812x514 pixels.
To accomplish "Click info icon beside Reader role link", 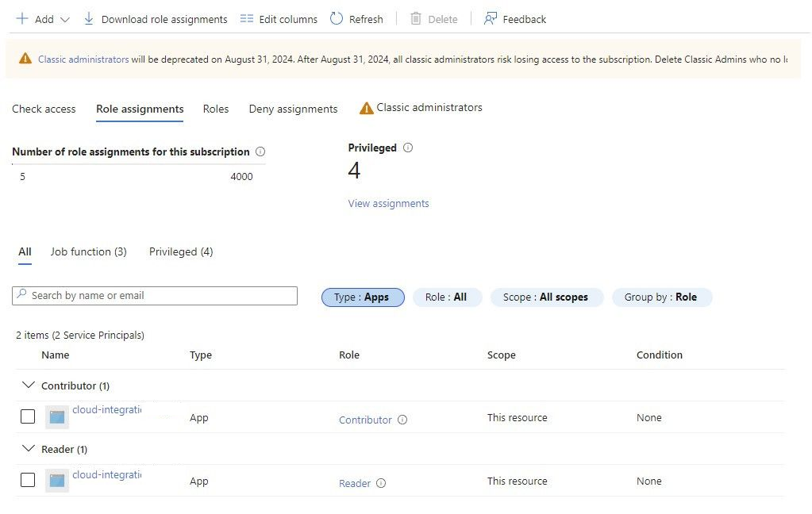I will (381, 483).
